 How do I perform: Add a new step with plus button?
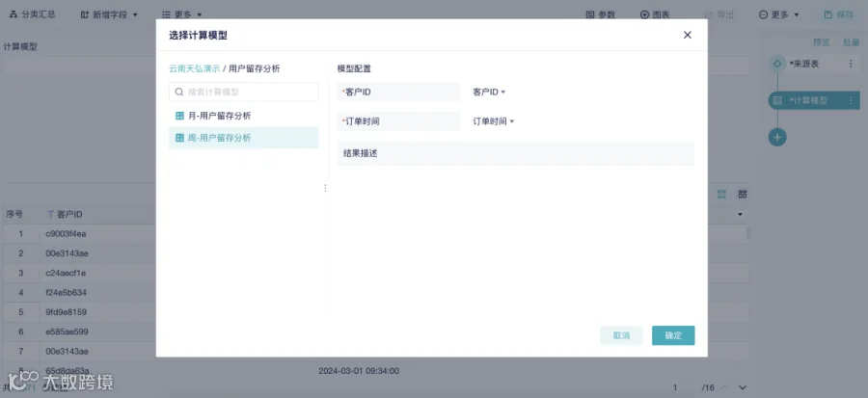point(777,137)
